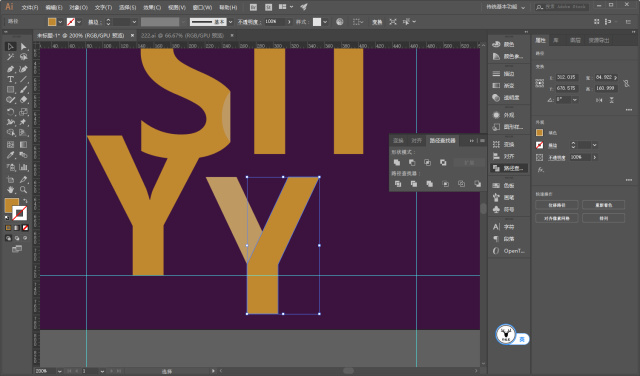Viewport: 640px width, 376px height.
Task: Swap fill and stroke colors
Action: (25, 201)
